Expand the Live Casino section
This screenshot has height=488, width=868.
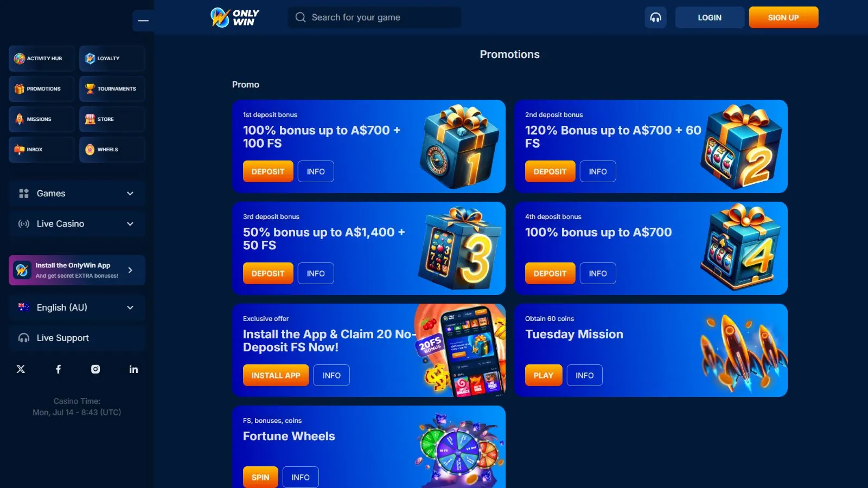pos(77,224)
